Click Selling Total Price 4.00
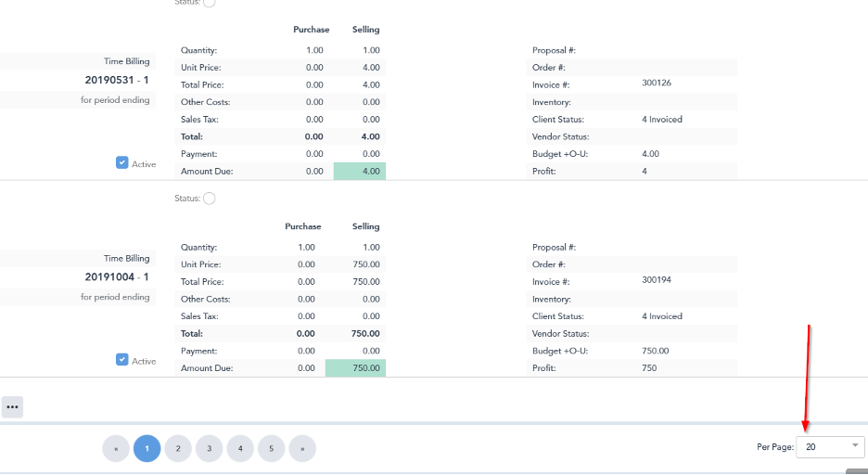The width and height of the screenshot is (868, 475). 371,84
